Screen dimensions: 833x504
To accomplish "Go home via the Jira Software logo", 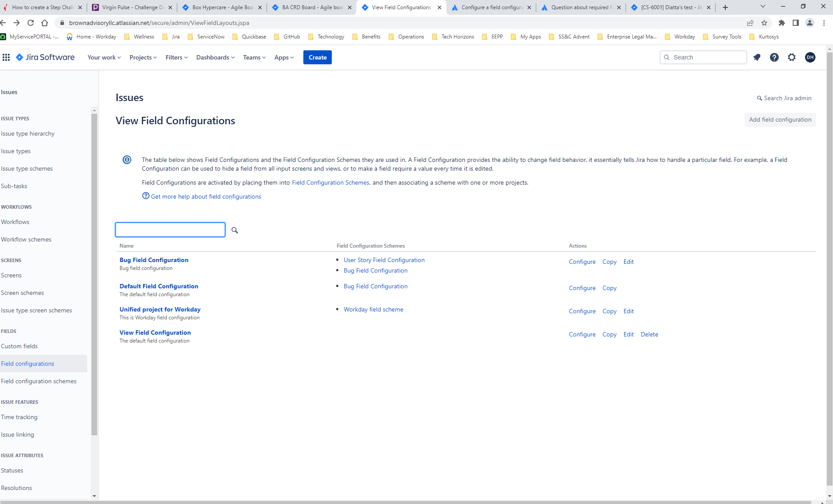I will tap(45, 57).
